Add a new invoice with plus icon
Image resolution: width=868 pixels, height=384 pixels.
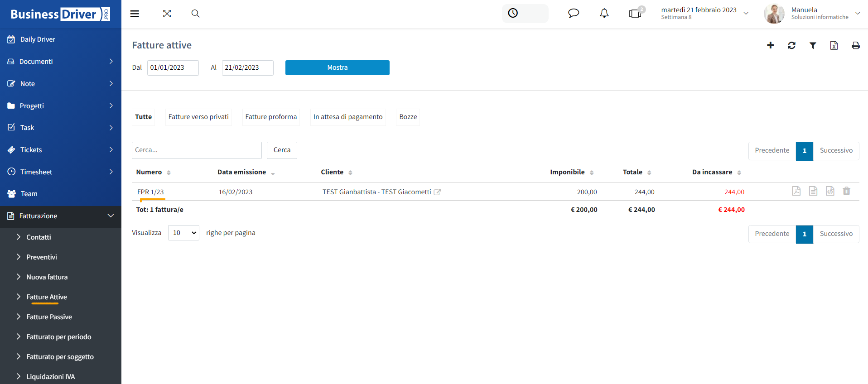tap(770, 45)
